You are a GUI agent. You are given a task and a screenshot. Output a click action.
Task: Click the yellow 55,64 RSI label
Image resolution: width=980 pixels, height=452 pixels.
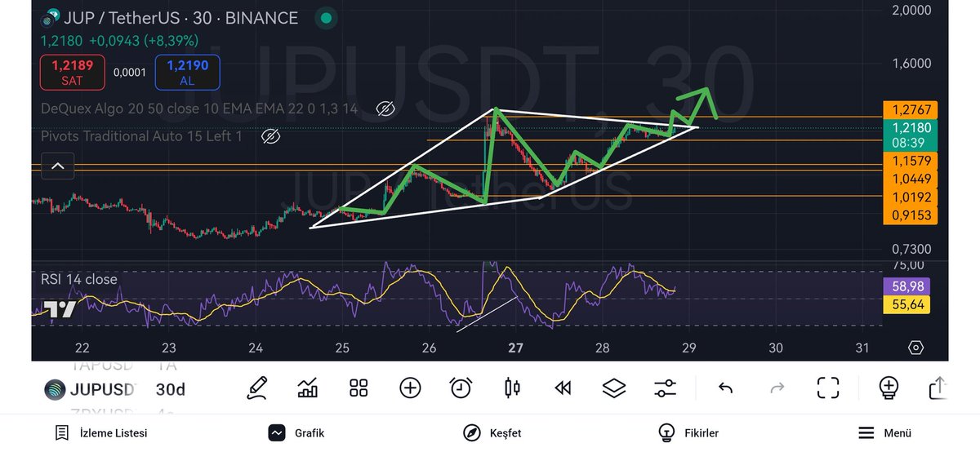[906, 305]
